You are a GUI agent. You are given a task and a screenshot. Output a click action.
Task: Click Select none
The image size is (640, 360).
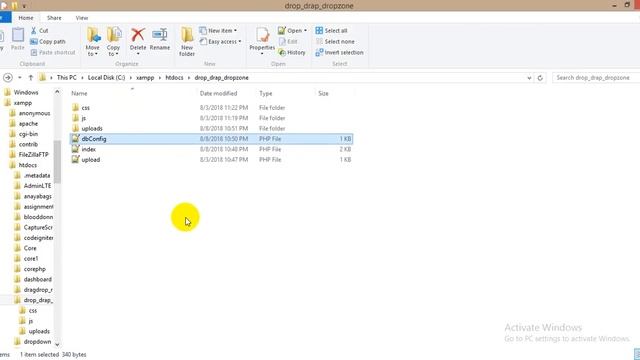click(335, 42)
